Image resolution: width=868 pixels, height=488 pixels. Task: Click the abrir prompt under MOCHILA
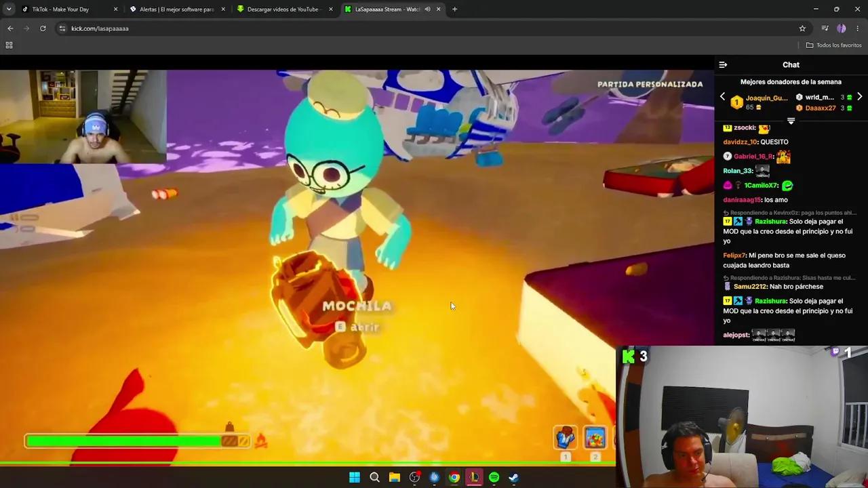[358, 327]
